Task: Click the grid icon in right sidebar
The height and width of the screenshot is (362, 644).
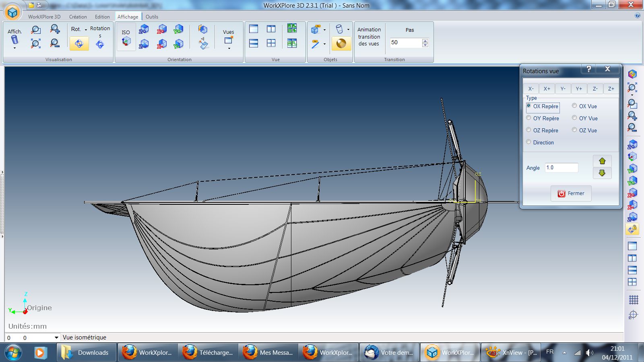Action: click(x=633, y=300)
